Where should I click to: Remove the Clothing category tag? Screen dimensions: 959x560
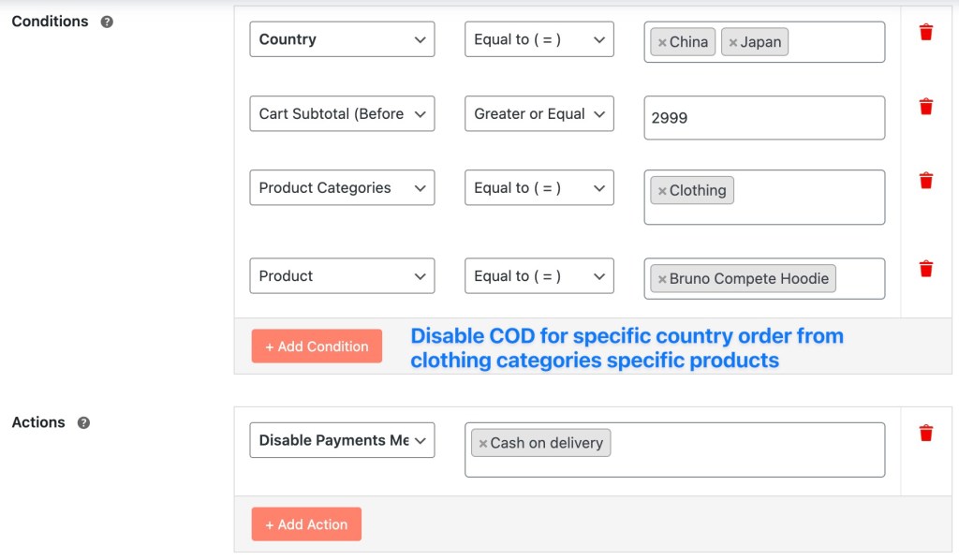(x=662, y=191)
